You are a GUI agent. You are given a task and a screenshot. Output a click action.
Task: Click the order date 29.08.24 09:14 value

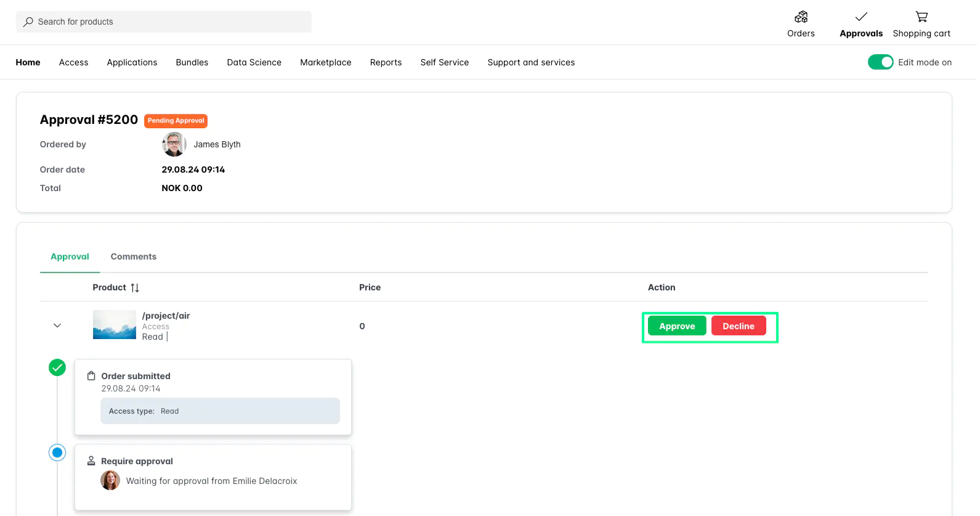(x=193, y=170)
